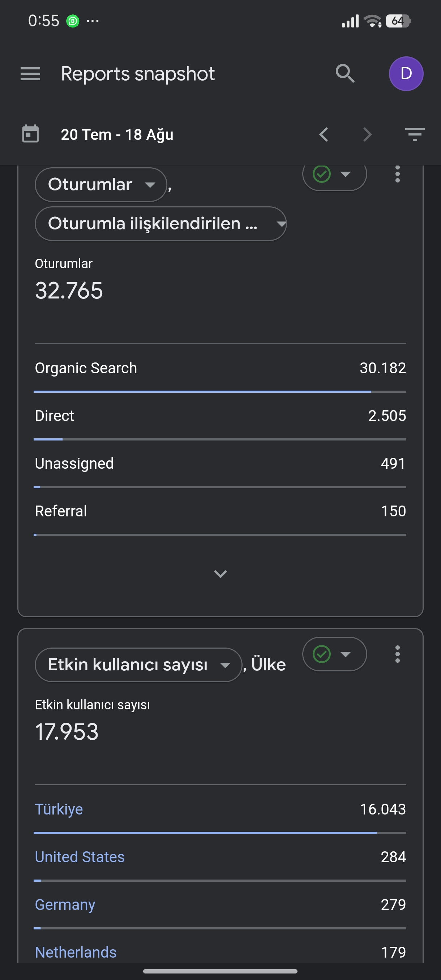Open the hamburger navigation menu
Viewport: 441px width, 980px height.
coord(30,74)
